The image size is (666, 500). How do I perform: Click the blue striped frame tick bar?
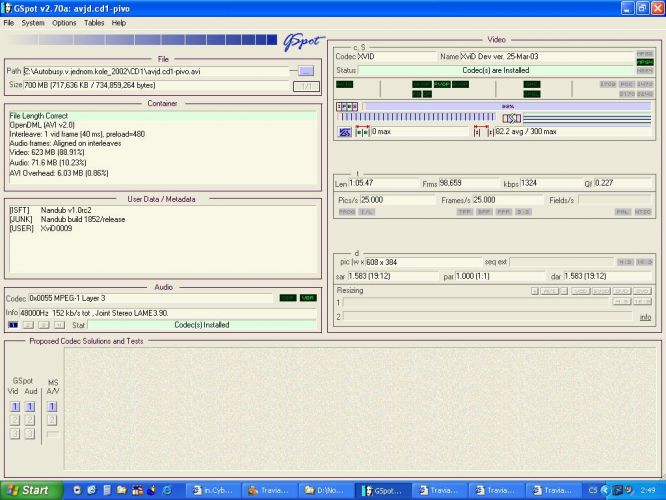417,117
